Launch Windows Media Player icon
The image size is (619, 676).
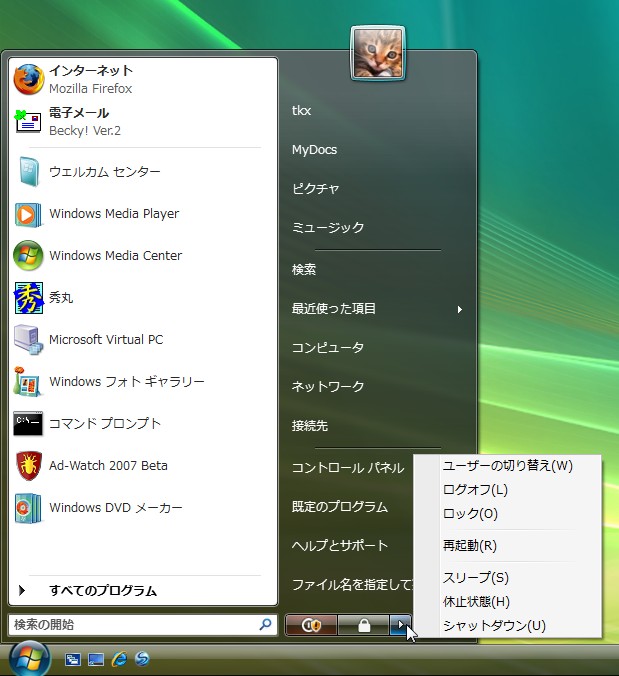pos(28,214)
